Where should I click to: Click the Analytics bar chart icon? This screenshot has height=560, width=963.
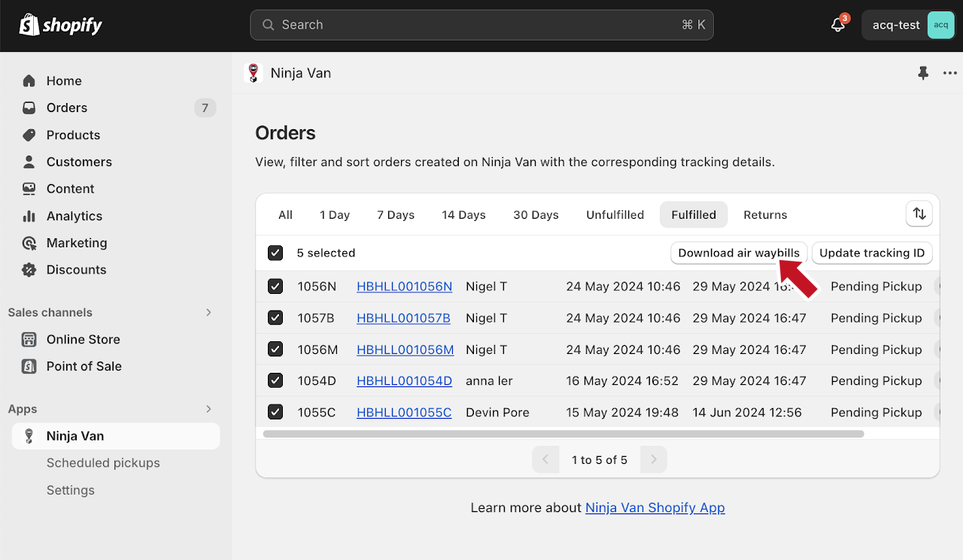click(x=29, y=216)
